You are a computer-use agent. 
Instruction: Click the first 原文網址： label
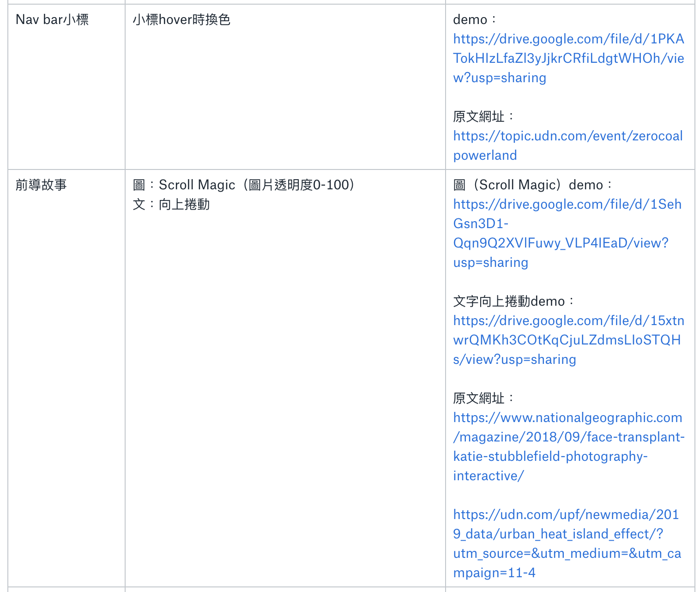478,117
